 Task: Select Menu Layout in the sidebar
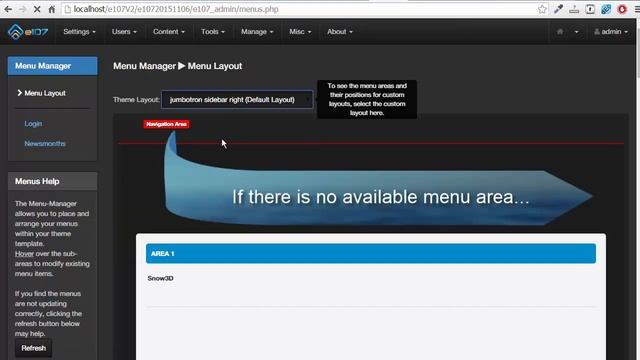coord(45,93)
